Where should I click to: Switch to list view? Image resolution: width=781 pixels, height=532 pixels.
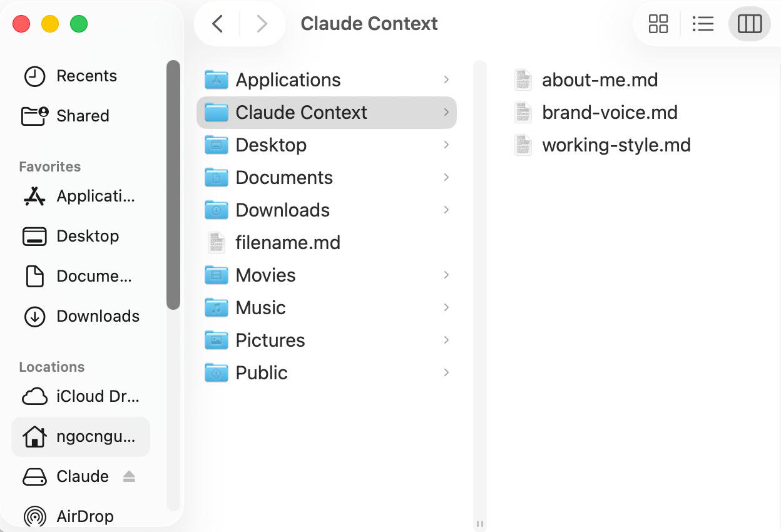click(703, 24)
